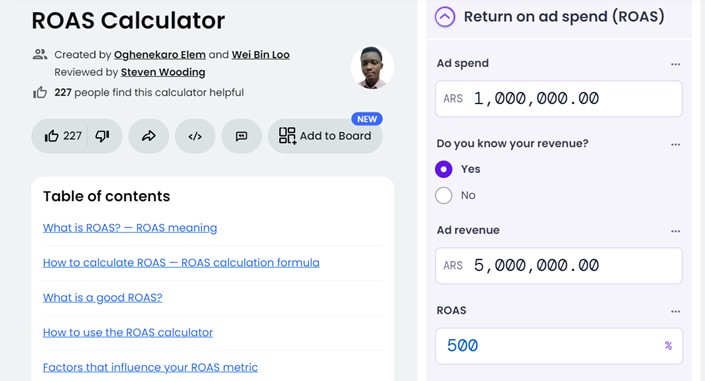Click the share arrow icon
This screenshot has height=381, width=705.
[x=148, y=136]
